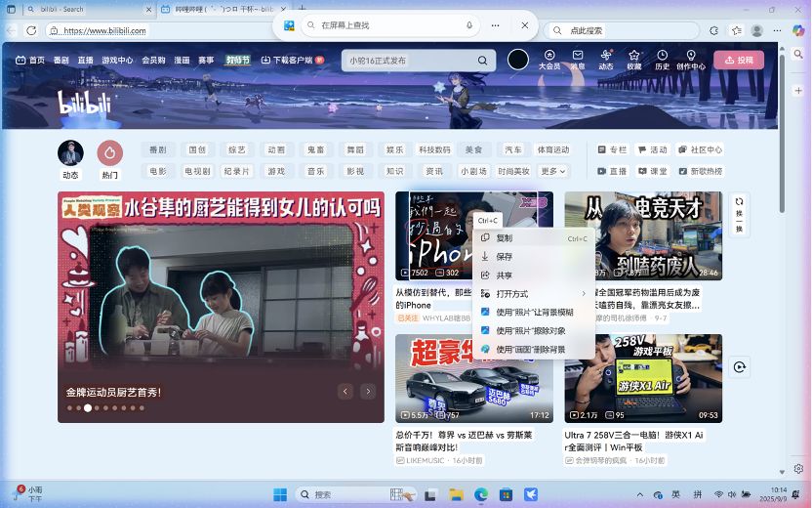
Task: Show hidden system tray icons chevron
Action: click(x=640, y=494)
